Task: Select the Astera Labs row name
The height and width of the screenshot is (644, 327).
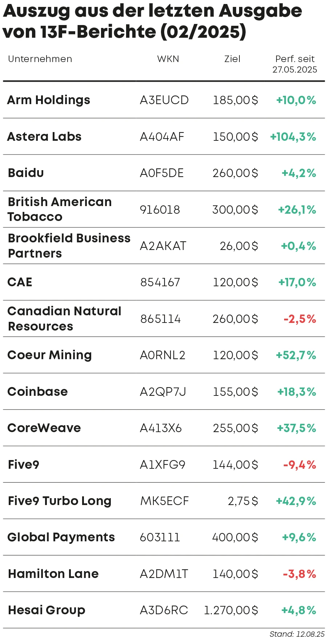Action: coord(44,137)
